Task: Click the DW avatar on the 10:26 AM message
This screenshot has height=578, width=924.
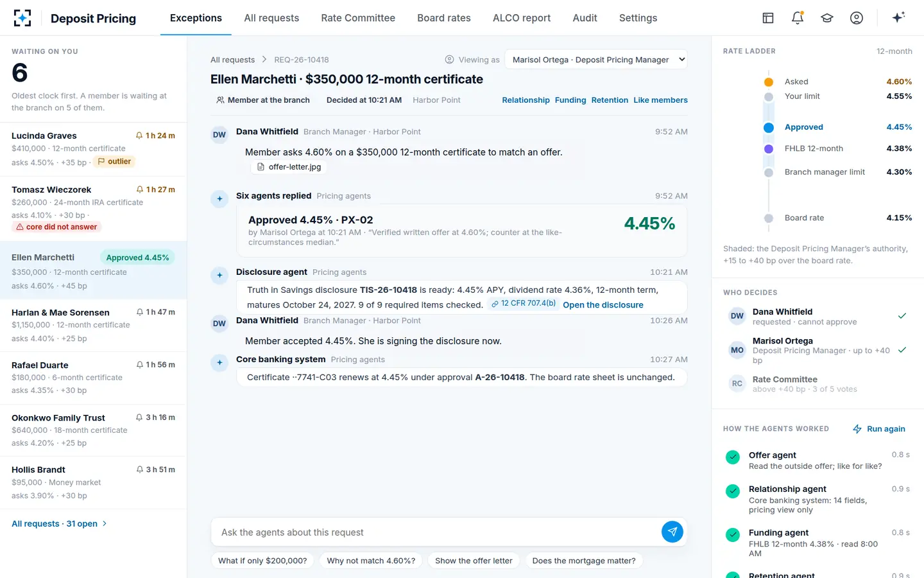Action: (219, 324)
